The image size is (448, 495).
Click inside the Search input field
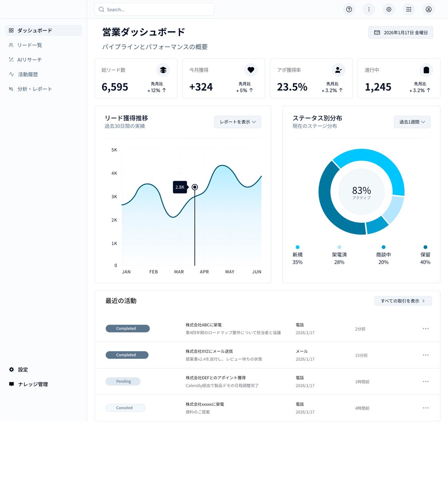(154, 9)
